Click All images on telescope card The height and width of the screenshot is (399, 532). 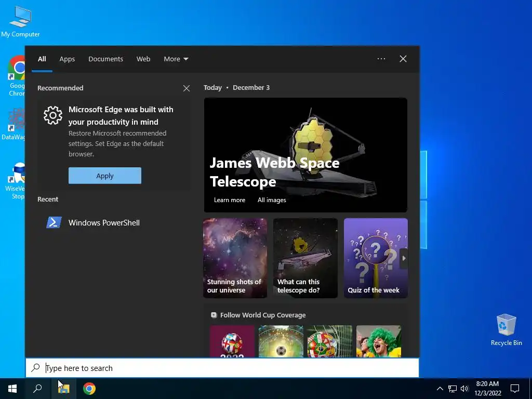coord(271,200)
